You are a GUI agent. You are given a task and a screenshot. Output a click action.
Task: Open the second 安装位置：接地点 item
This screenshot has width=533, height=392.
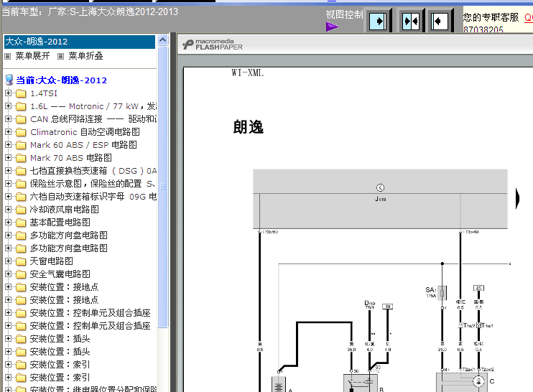point(64,300)
